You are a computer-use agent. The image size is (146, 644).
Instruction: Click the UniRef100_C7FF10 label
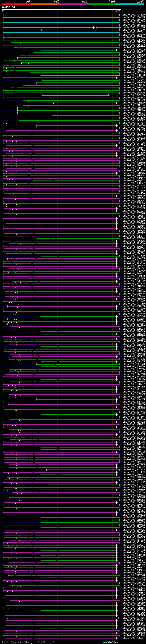click(x=134, y=42)
